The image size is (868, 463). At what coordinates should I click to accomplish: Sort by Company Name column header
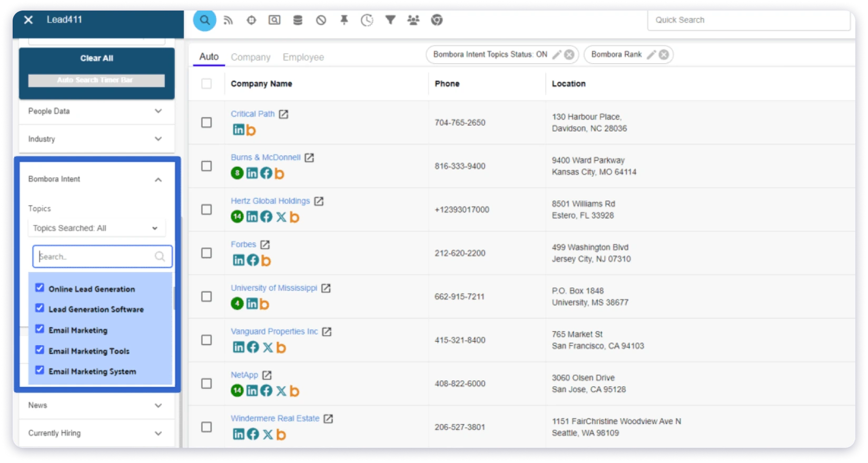click(261, 84)
